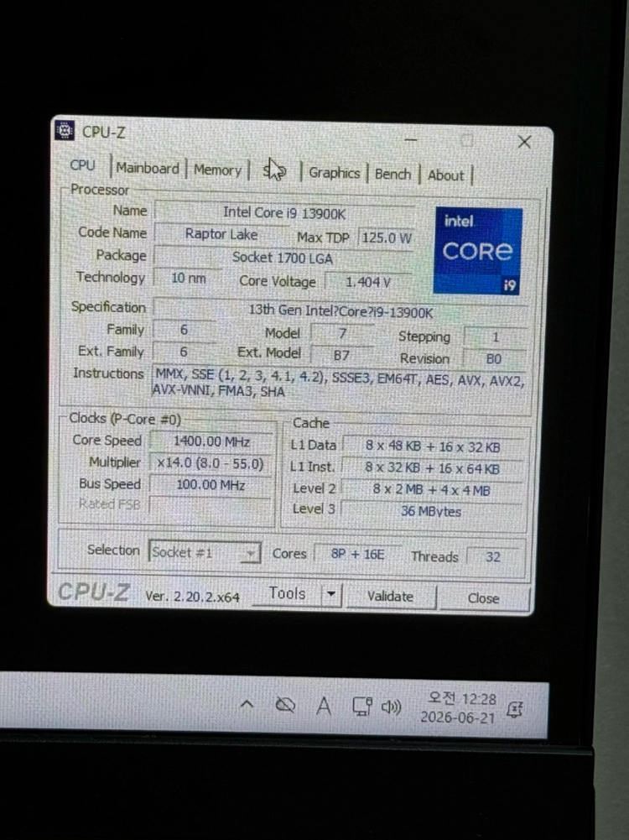629x840 pixels.
Task: Close CPU-Z with the X button
Action: pos(524,142)
